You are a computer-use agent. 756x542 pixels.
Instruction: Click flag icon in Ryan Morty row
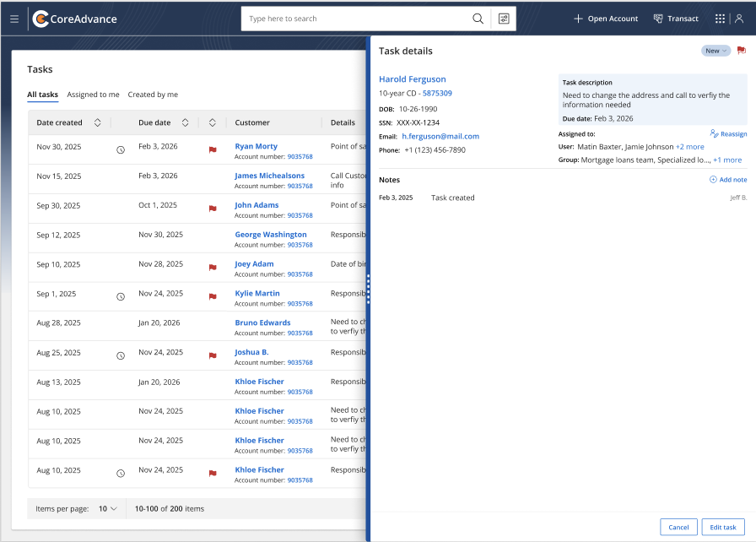(213, 150)
